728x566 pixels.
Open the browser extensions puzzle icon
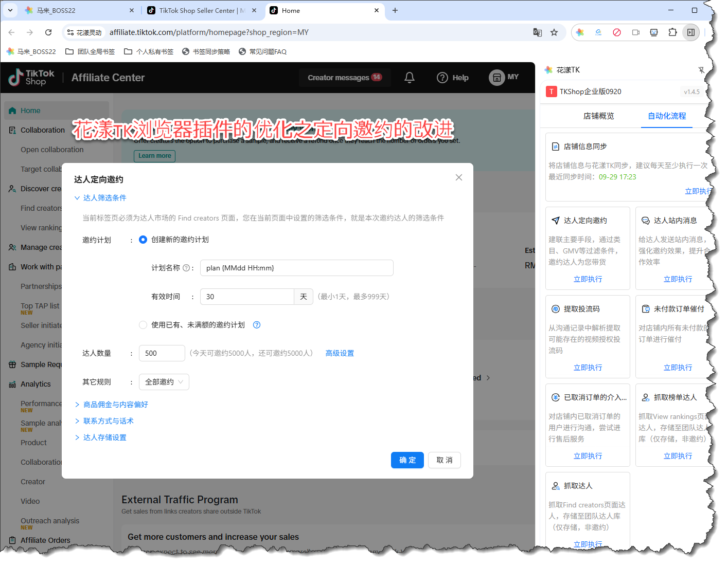coord(672,32)
